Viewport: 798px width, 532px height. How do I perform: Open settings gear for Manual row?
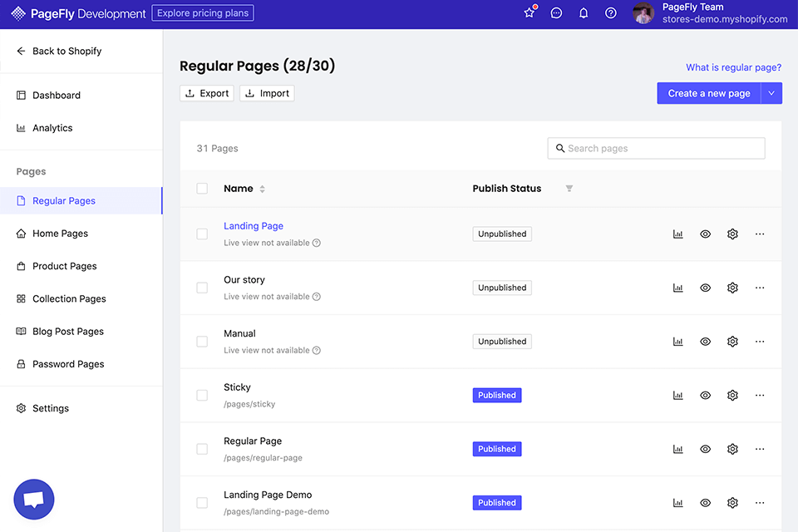point(732,342)
